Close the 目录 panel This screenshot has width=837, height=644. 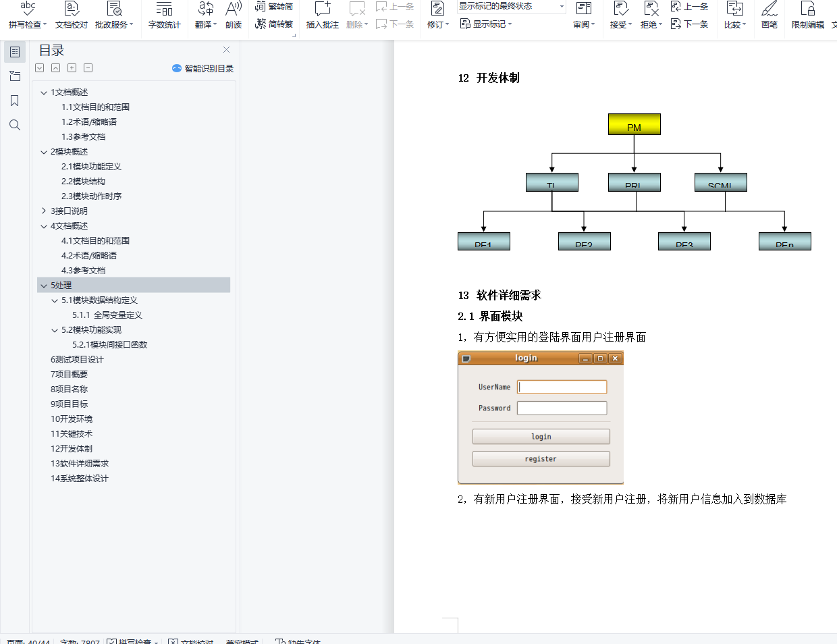click(x=227, y=50)
